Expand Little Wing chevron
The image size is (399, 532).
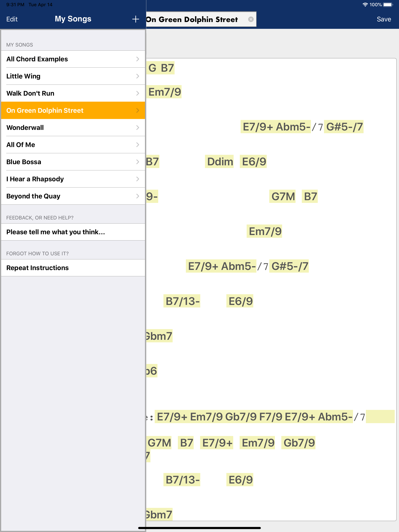coord(138,76)
